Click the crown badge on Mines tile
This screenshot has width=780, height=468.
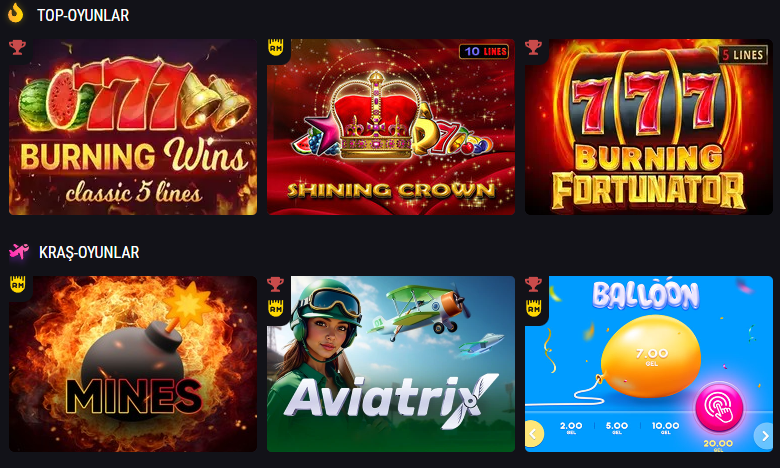click(18, 284)
